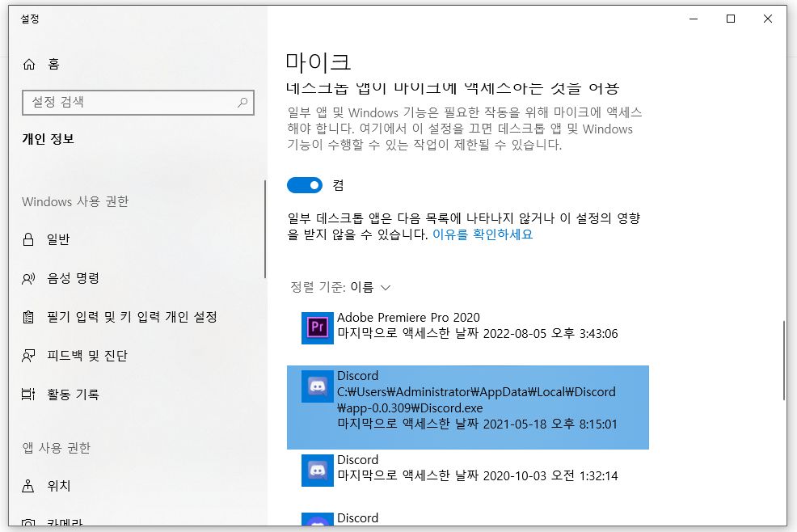Select the 일반 (General) privacy icon
Image resolution: width=797 pixels, height=532 pixels.
coord(29,239)
